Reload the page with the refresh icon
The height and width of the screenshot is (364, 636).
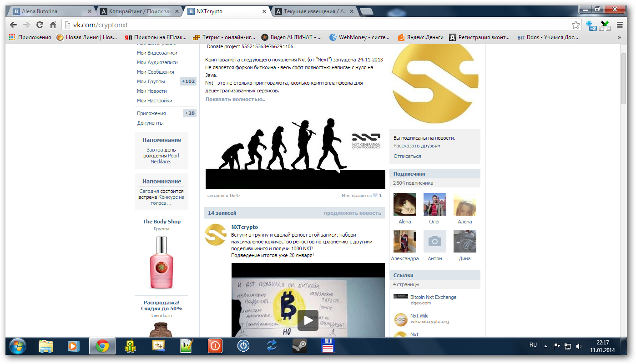40,25
